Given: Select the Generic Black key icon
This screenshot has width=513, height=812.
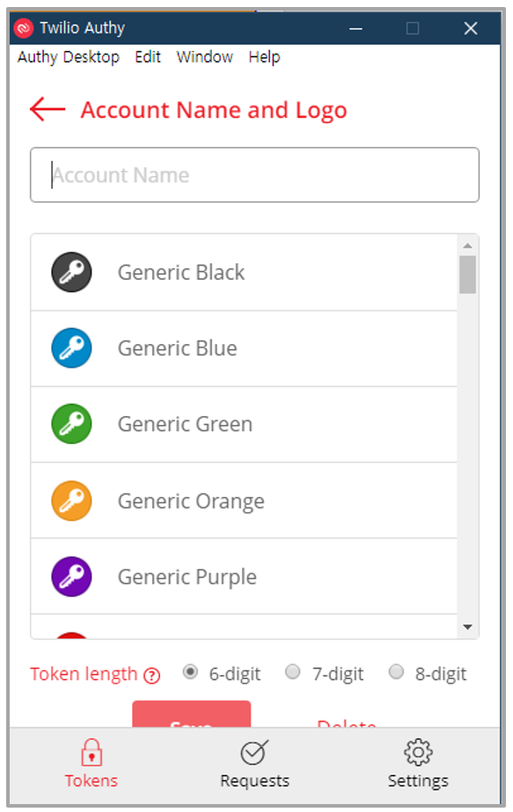Looking at the screenshot, I should point(71,272).
